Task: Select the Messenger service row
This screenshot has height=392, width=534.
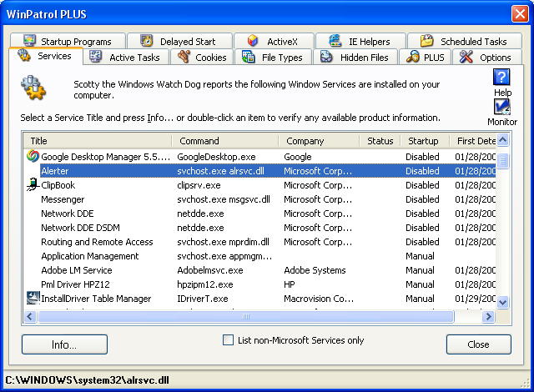Action: pos(260,199)
